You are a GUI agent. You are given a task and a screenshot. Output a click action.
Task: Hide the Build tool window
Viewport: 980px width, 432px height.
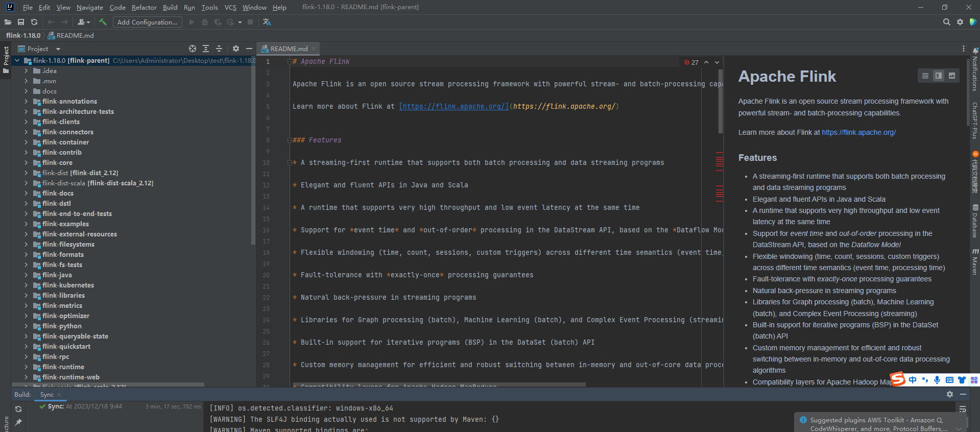click(x=963, y=394)
